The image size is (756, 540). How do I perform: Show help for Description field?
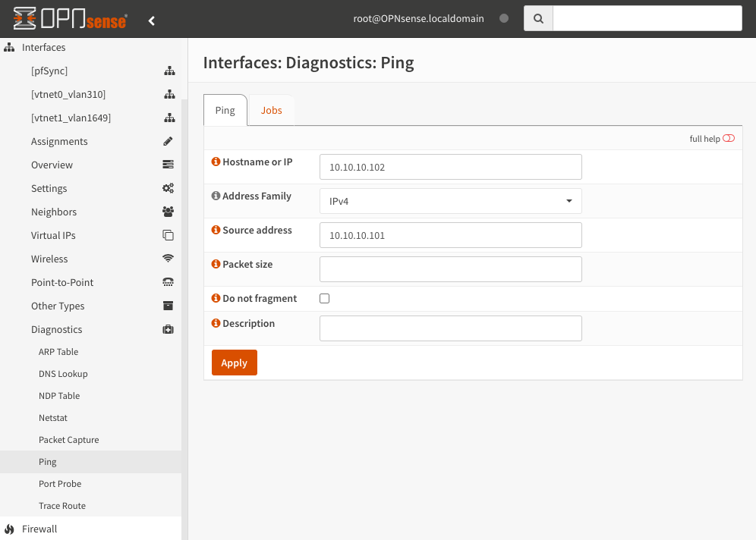point(216,323)
